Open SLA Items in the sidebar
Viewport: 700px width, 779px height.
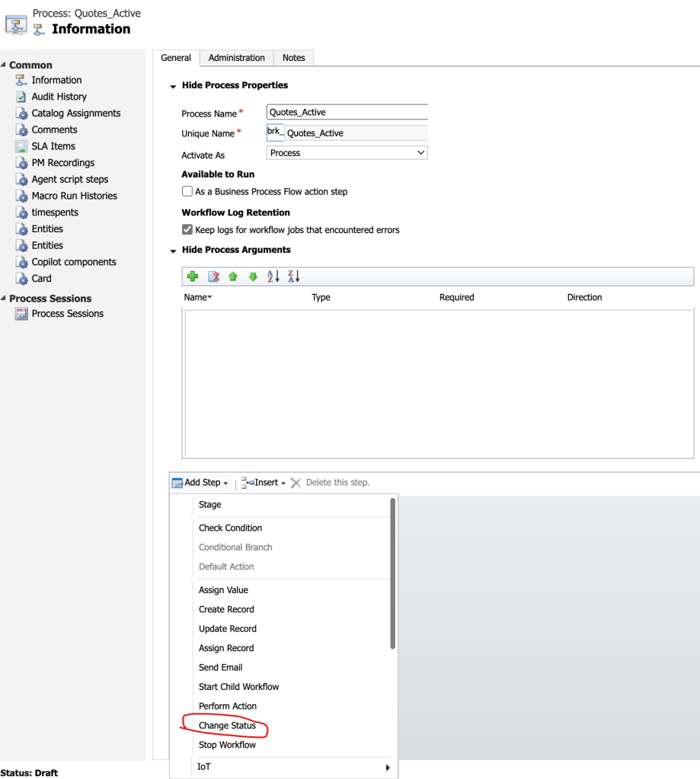(x=53, y=146)
